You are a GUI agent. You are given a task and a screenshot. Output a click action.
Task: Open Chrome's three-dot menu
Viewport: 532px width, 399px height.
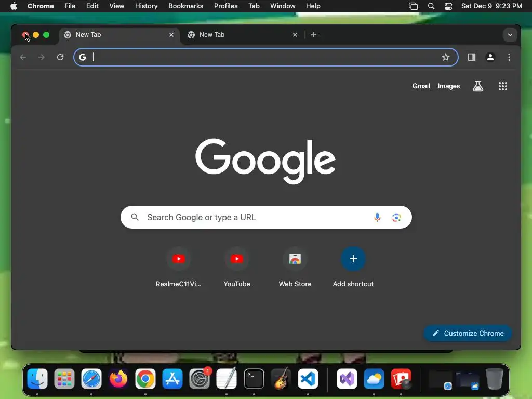(x=509, y=57)
